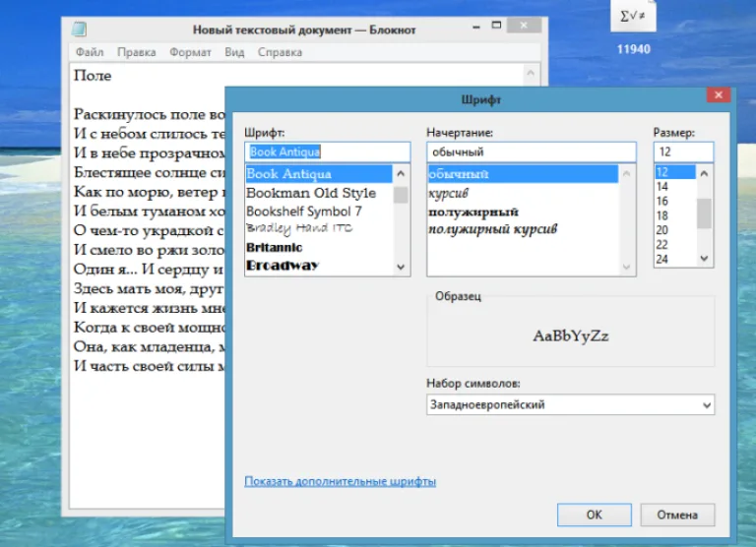
Task: Close the Шрифт dialog with the red X
Action: tap(719, 95)
